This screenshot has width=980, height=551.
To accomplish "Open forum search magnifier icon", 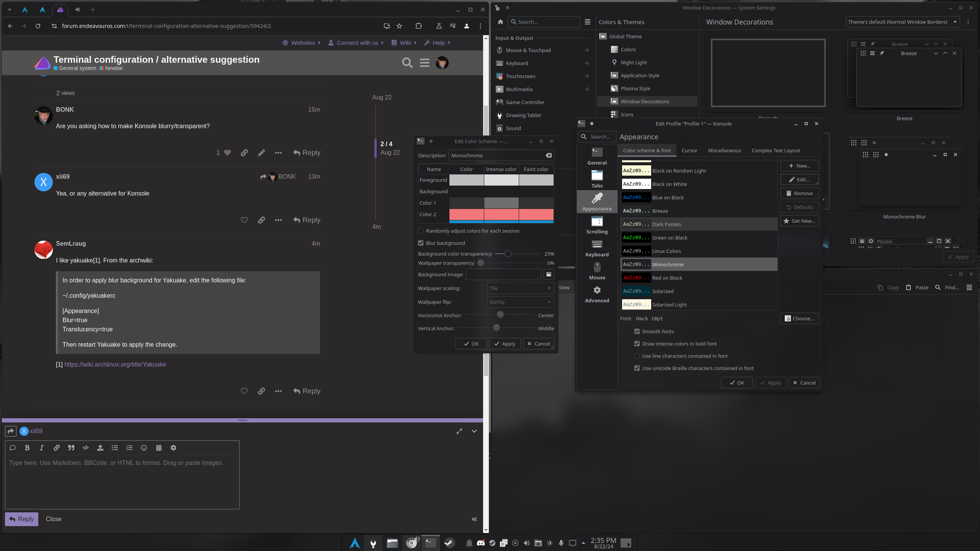I will [x=407, y=63].
